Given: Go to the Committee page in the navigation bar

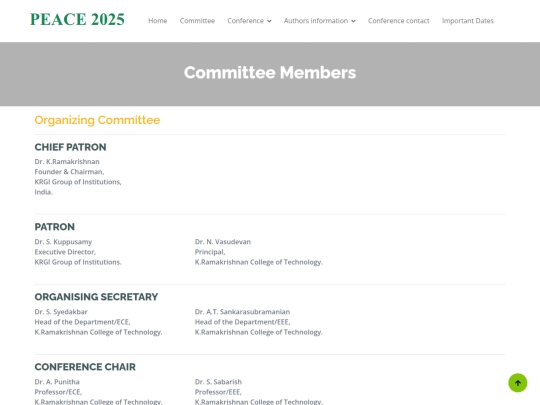Looking at the screenshot, I should point(197,21).
